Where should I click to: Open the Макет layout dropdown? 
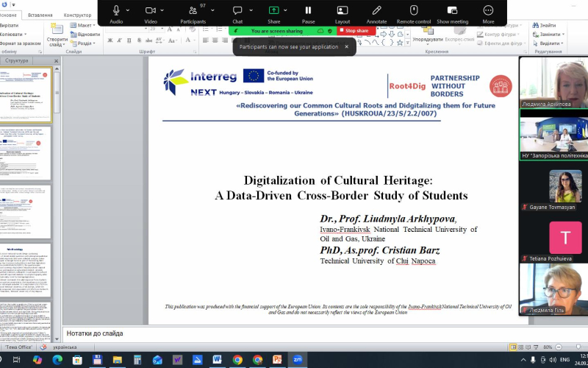(x=82, y=25)
